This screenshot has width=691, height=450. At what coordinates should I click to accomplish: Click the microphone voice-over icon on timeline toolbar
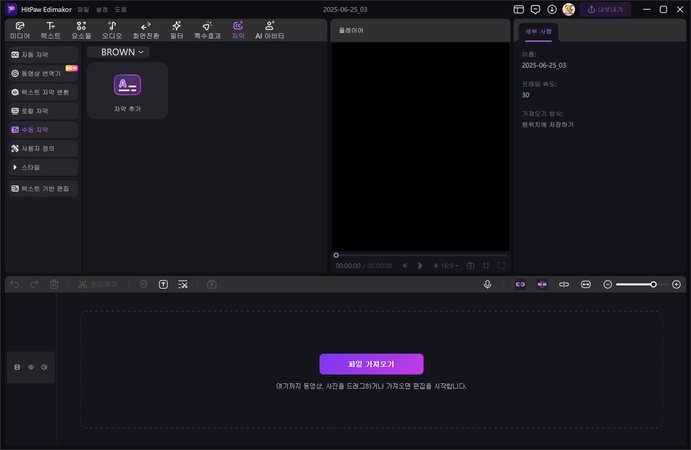(487, 284)
